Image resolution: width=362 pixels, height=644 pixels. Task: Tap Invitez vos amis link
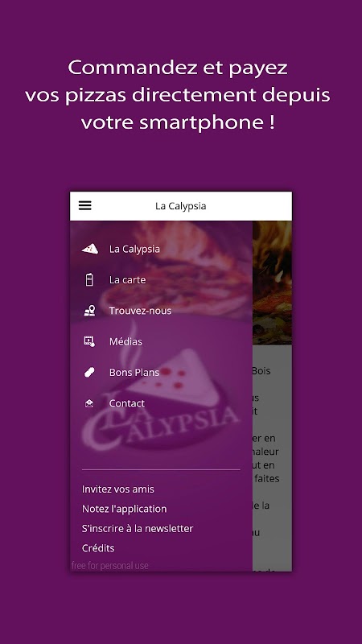click(x=118, y=489)
